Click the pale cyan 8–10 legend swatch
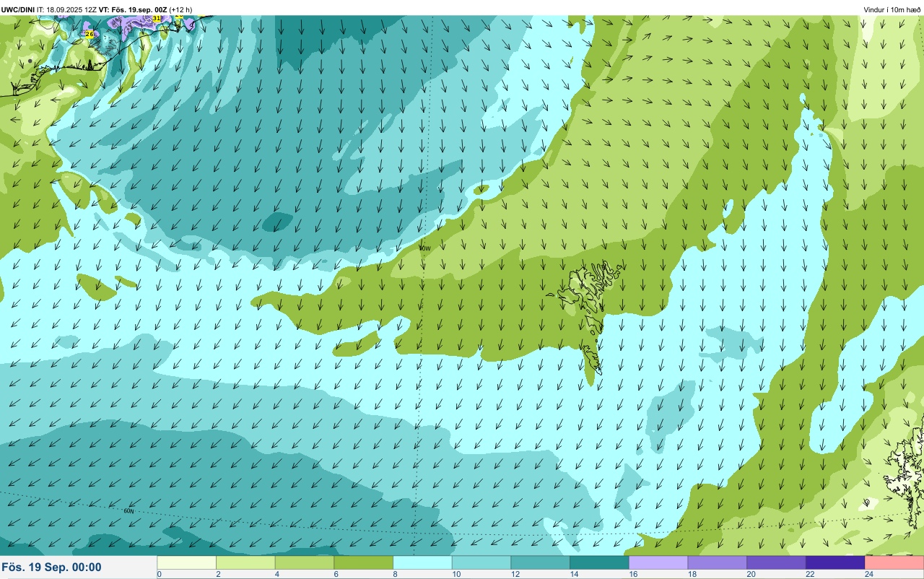924x579 pixels. pos(423,562)
